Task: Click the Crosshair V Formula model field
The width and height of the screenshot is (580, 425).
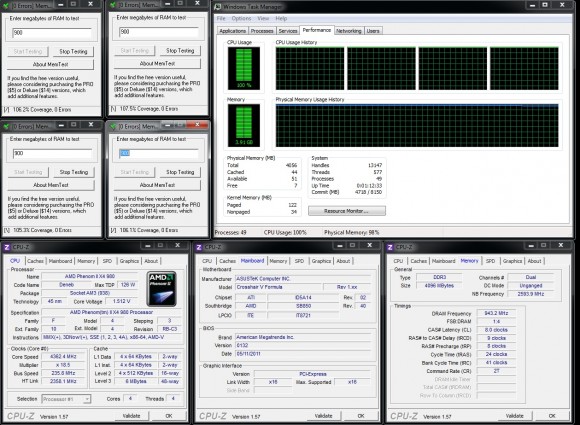Action: click(x=278, y=287)
